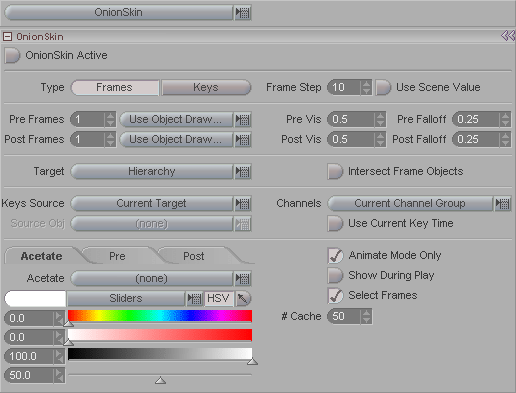Open the Acetate (none) dropdown
Image resolution: width=516 pixels, height=393 pixels.
[152, 278]
